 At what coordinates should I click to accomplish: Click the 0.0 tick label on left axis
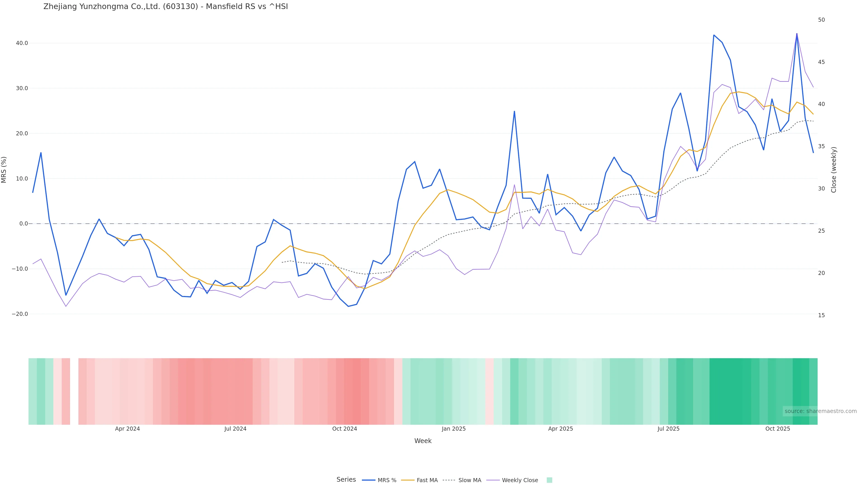(x=24, y=224)
